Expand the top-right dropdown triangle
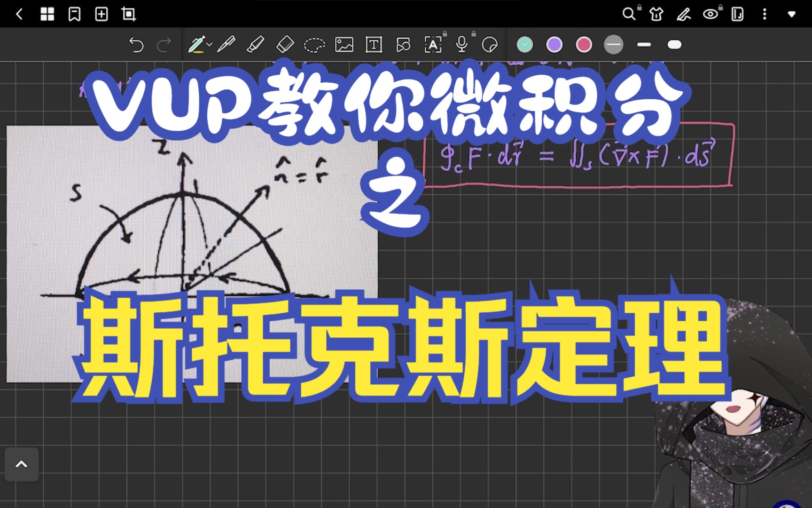 pyautogui.click(x=792, y=14)
